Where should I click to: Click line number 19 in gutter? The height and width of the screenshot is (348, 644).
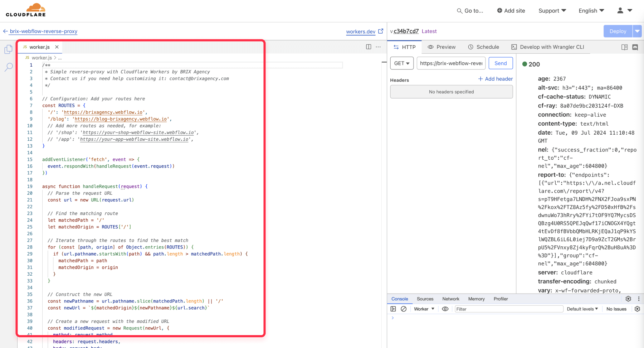(30, 187)
